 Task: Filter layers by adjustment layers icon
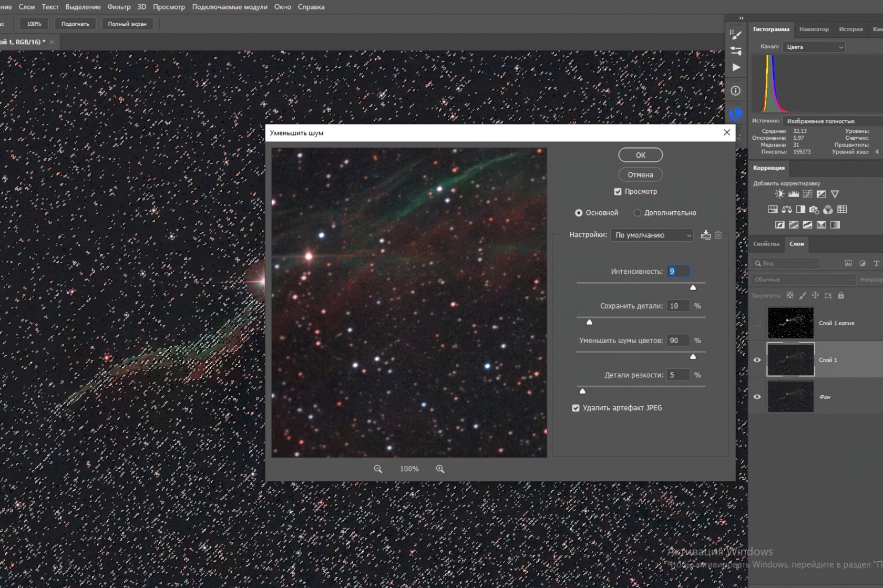tap(863, 263)
